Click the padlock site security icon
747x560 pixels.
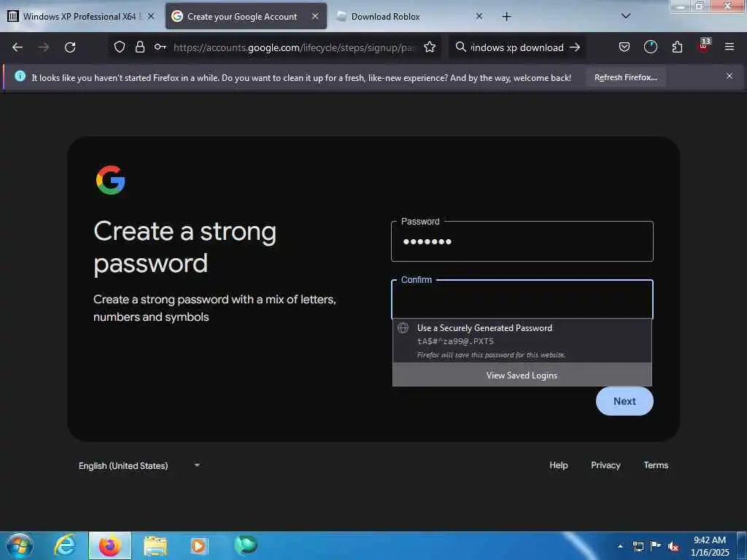139,47
